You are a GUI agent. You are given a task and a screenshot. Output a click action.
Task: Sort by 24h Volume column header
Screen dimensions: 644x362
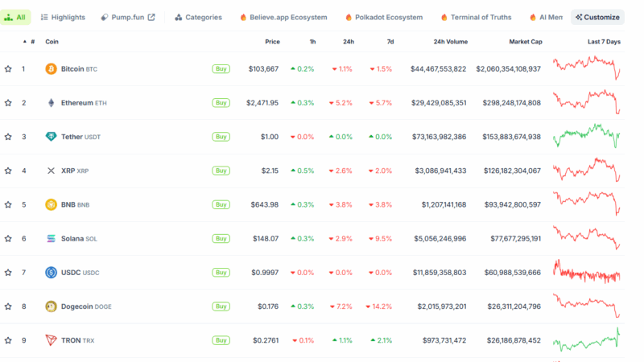451,42
